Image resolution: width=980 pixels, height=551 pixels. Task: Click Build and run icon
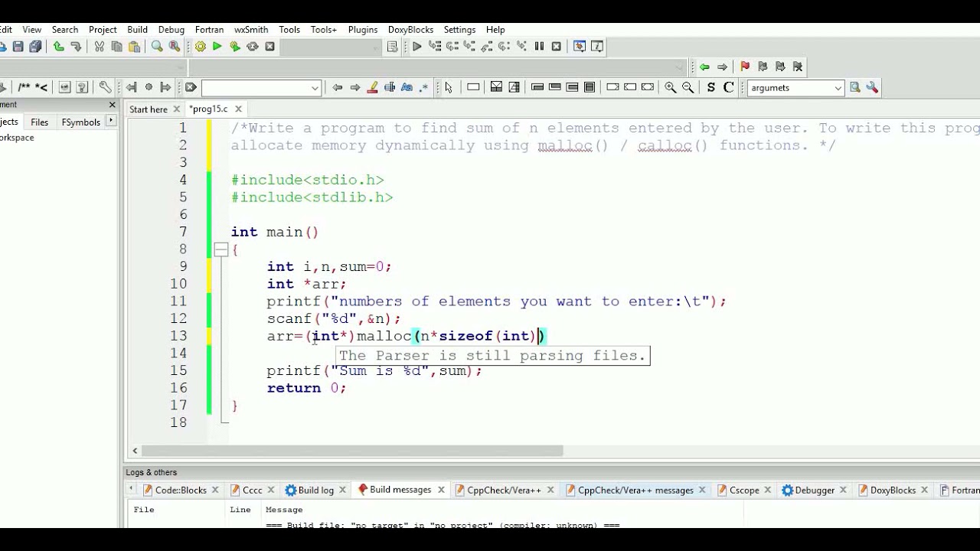pyautogui.click(x=235, y=47)
